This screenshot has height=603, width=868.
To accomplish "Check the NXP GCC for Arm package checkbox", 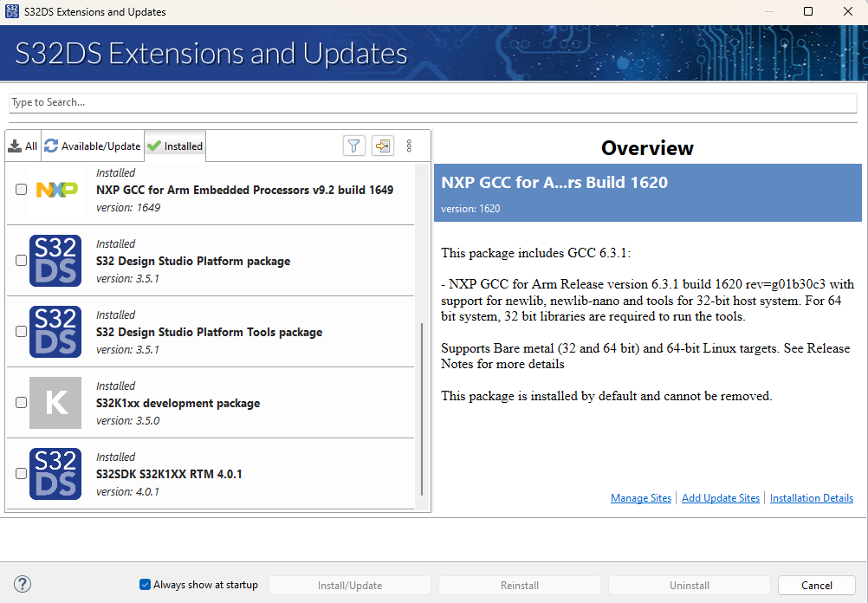I will (x=21, y=189).
